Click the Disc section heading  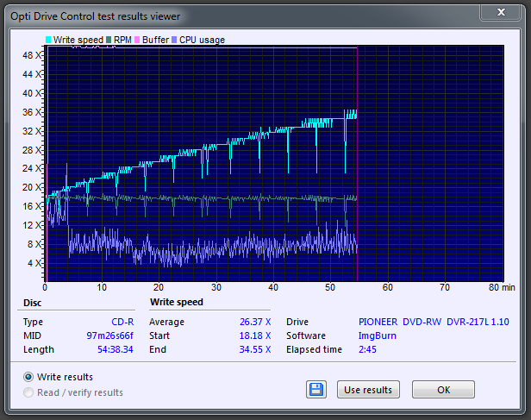click(x=33, y=303)
